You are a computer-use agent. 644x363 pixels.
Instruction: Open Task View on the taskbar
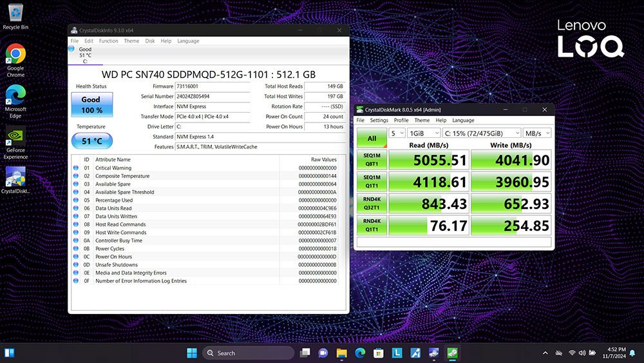tap(305, 353)
